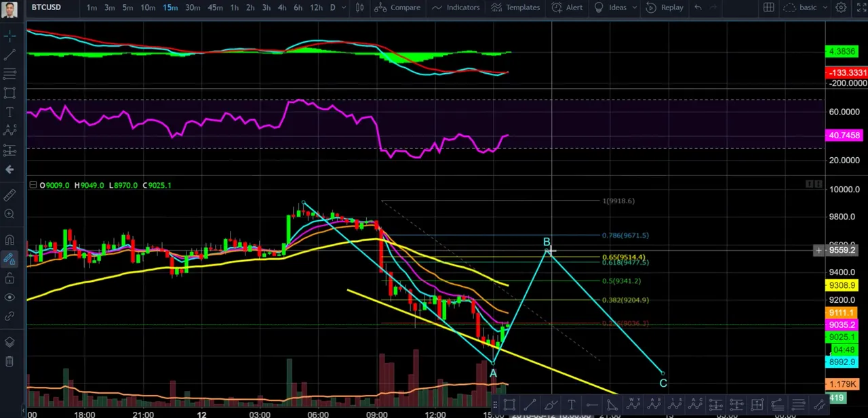Click the Ideas button
The height and width of the screenshot is (418, 868).
click(611, 7)
